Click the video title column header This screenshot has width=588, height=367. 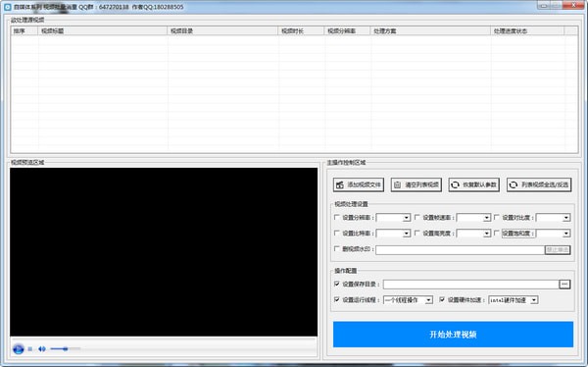[102, 30]
